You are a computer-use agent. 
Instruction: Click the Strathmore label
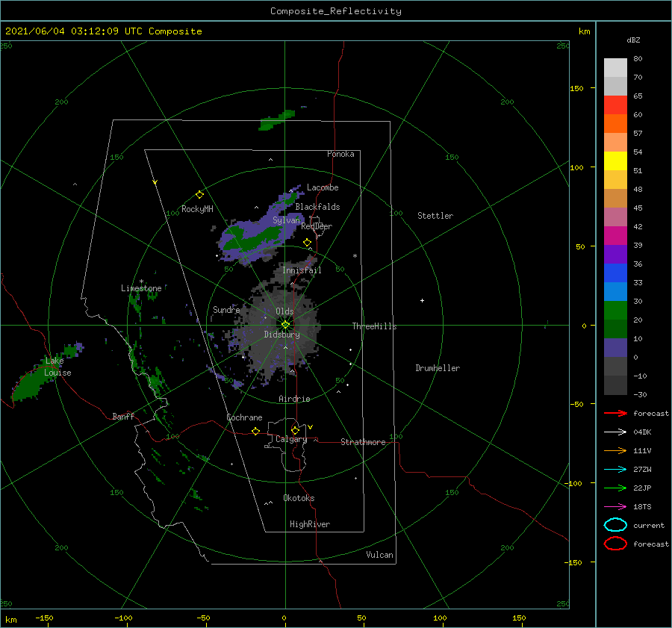pyautogui.click(x=363, y=442)
